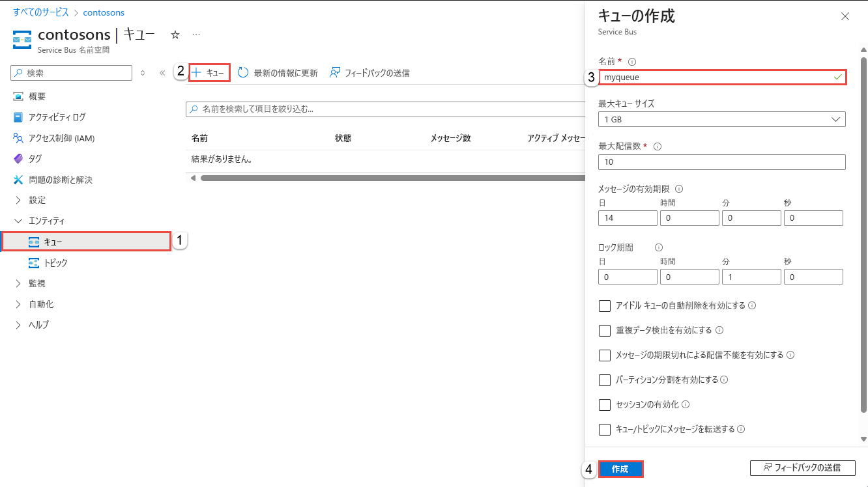
Task: Expand the 監視 section
Action: [x=18, y=284]
